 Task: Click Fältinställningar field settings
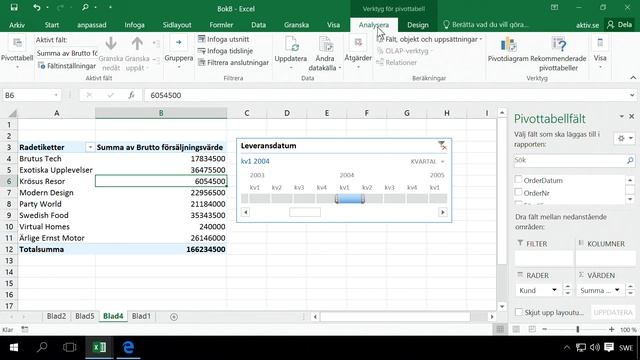click(67, 66)
